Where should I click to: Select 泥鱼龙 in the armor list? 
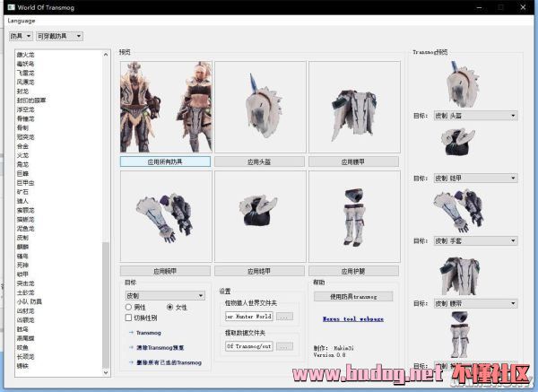(x=26, y=228)
